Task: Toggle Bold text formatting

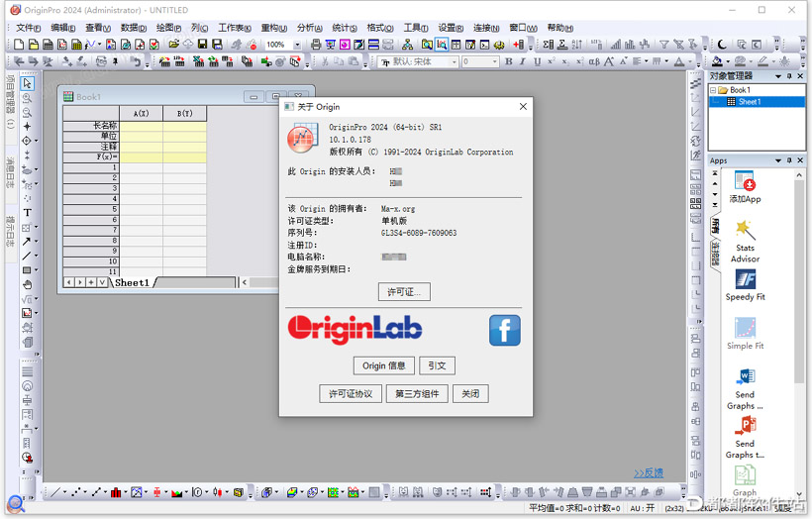Action: click(509, 61)
